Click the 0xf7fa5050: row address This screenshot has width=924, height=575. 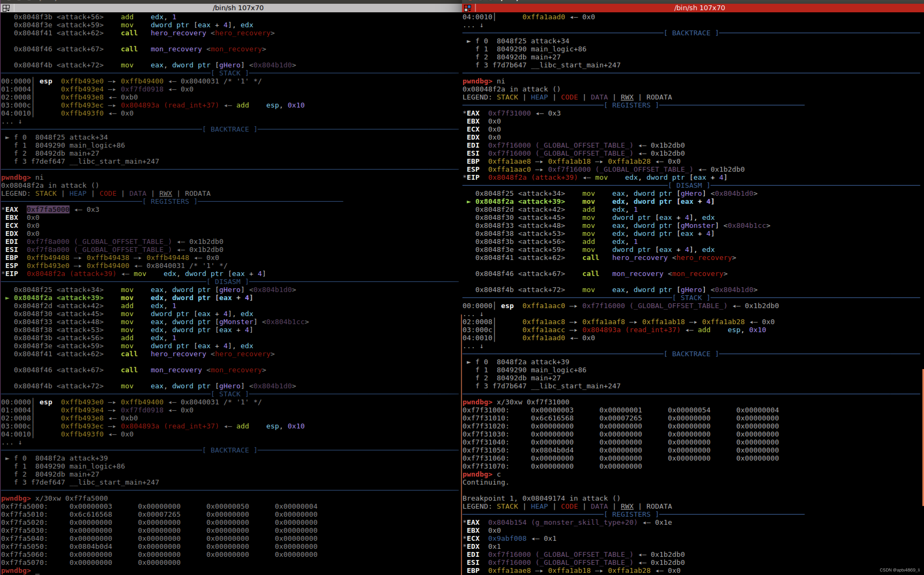25,546
